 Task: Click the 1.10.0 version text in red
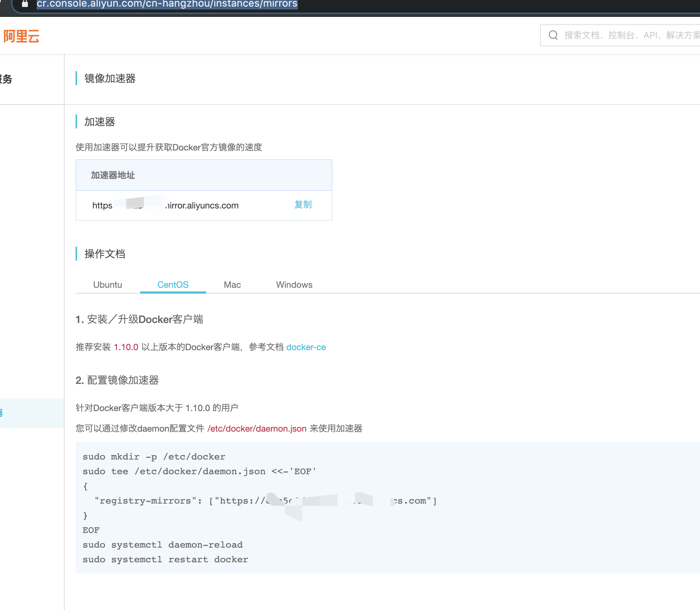[x=126, y=347]
